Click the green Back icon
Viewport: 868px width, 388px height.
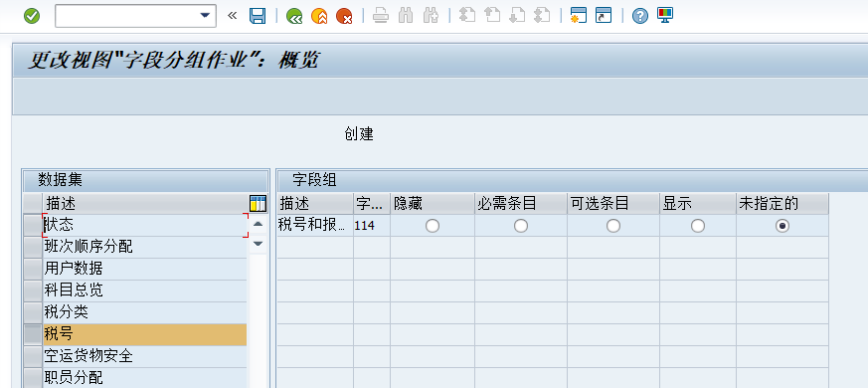(x=294, y=16)
